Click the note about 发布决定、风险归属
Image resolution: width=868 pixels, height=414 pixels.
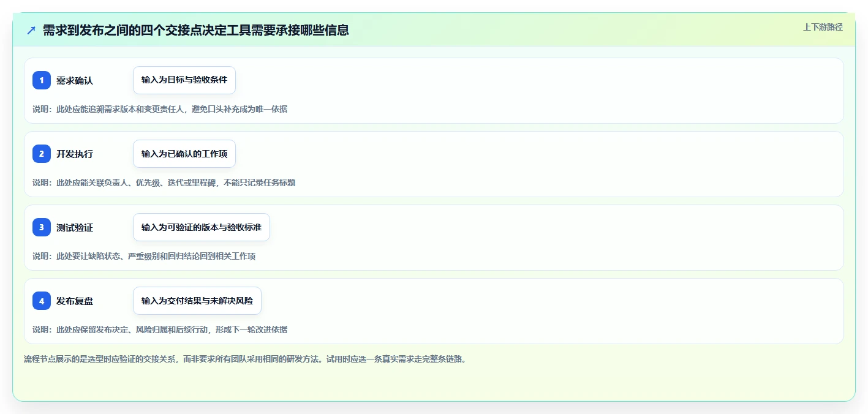click(160, 329)
